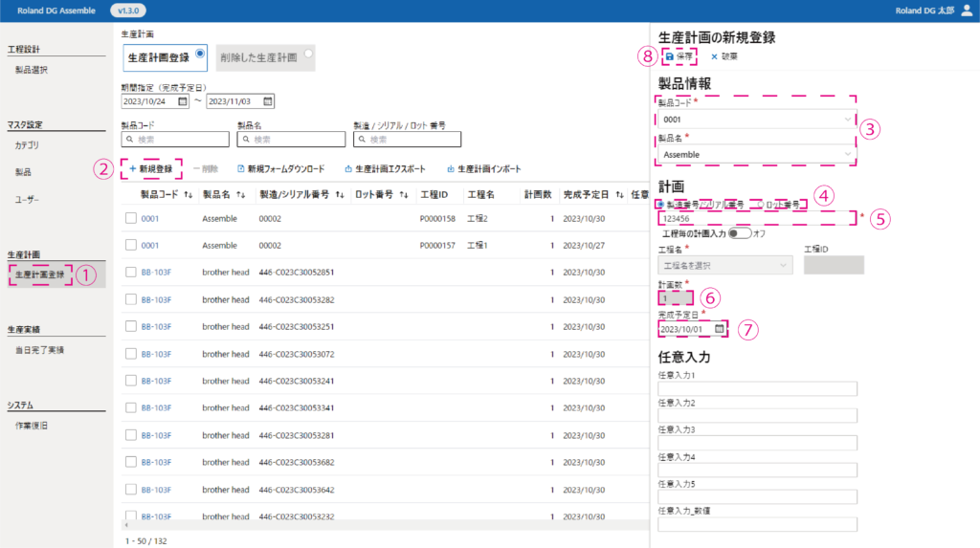Click the user profile icon in header
This screenshot has width=980, height=548.
pos(965,11)
